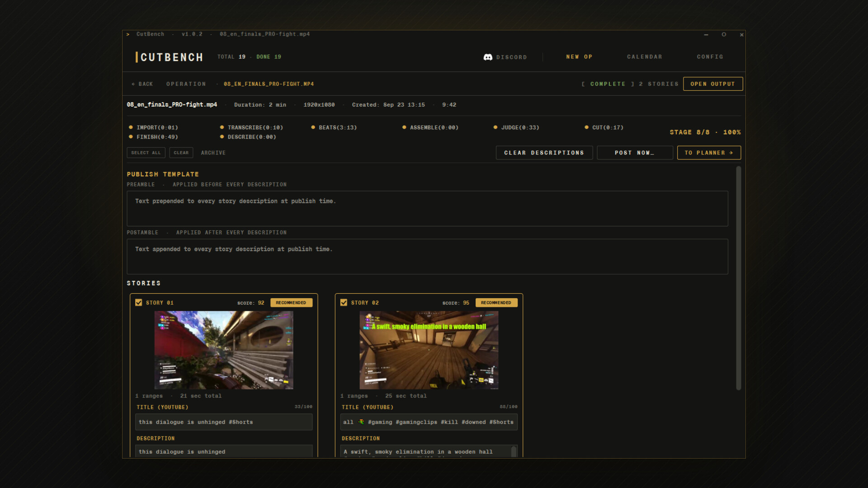868x488 pixels.
Task: Click the FINISH(0:49) stage entry
Action: pos(153,137)
